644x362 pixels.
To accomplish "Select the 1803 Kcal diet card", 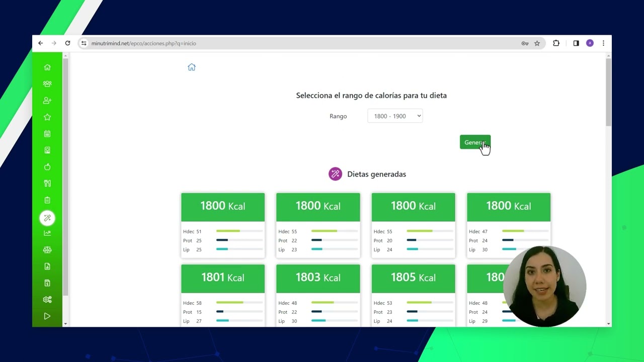I will tap(318, 296).
